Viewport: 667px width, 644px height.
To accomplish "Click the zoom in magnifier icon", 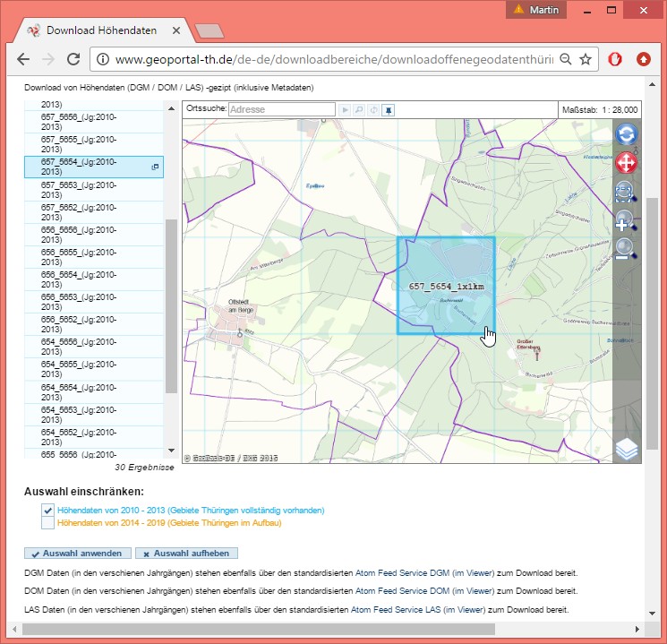I will (625, 222).
